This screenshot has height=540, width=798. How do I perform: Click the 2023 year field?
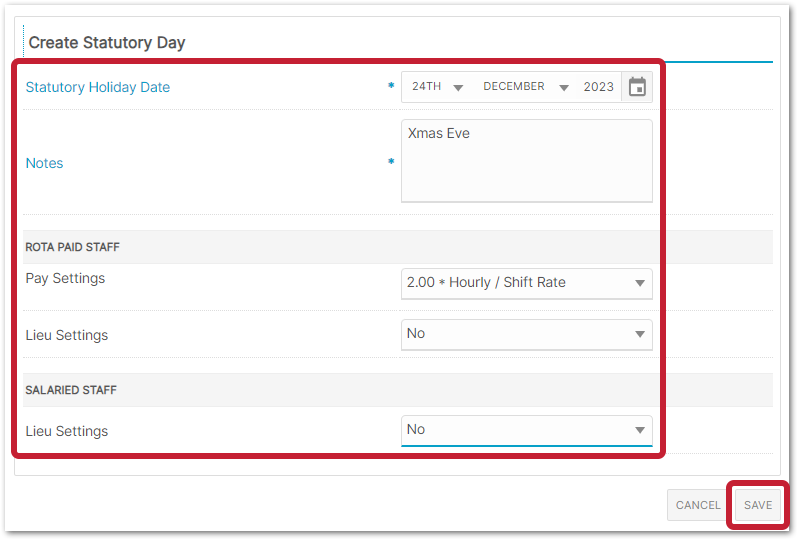tap(598, 87)
